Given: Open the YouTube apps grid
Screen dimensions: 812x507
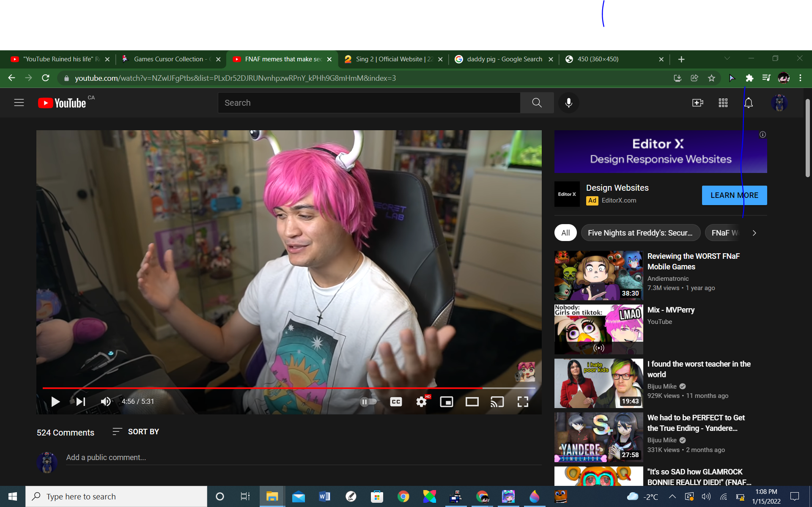Looking at the screenshot, I should point(723,103).
